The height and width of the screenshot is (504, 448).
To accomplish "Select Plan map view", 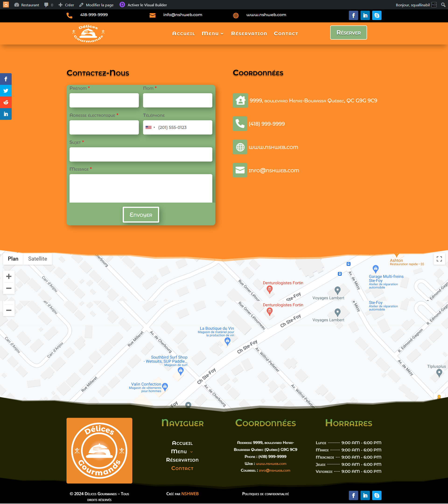I will pyautogui.click(x=13, y=259).
